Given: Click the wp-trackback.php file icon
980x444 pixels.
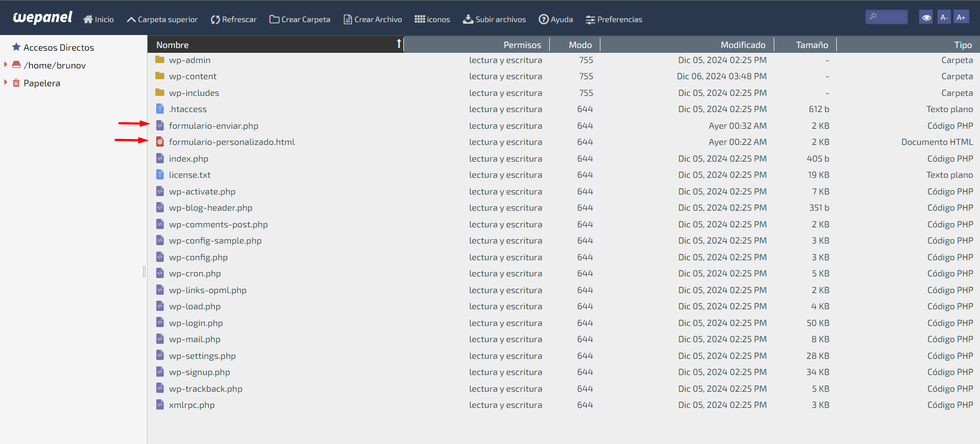Looking at the screenshot, I should tap(160, 388).
